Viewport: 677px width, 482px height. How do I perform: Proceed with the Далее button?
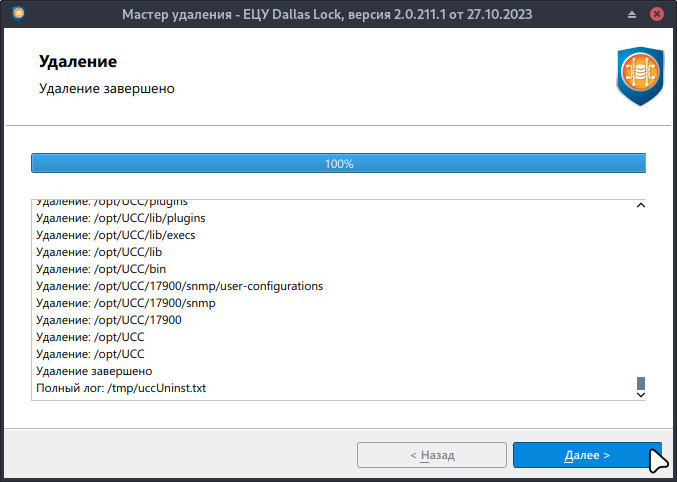587,455
